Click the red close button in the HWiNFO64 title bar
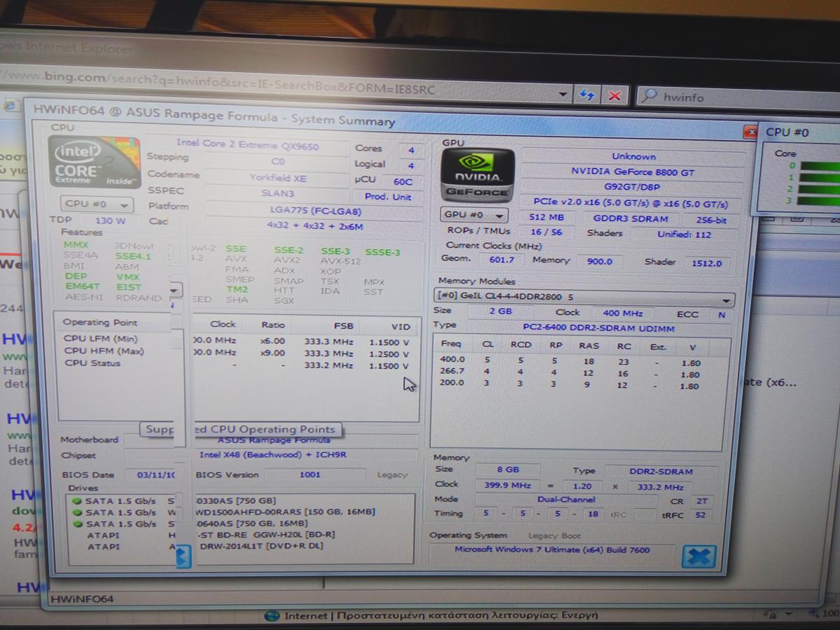The height and width of the screenshot is (630, 840). (x=750, y=132)
